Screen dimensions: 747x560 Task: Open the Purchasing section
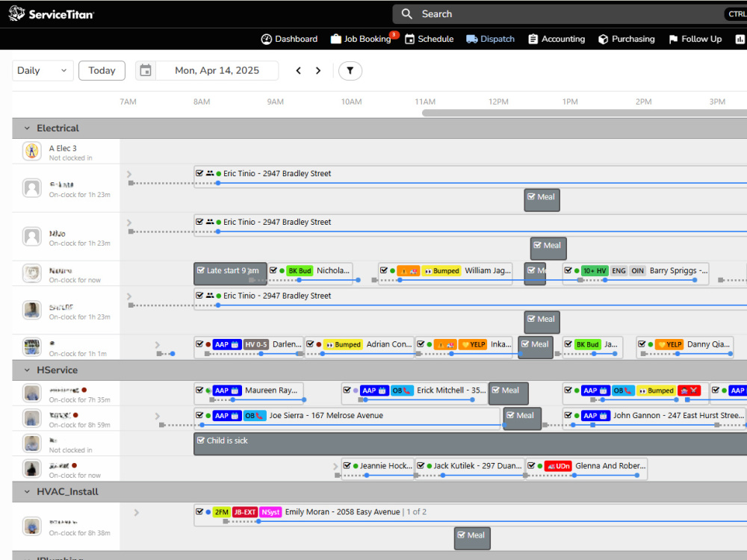[627, 39]
